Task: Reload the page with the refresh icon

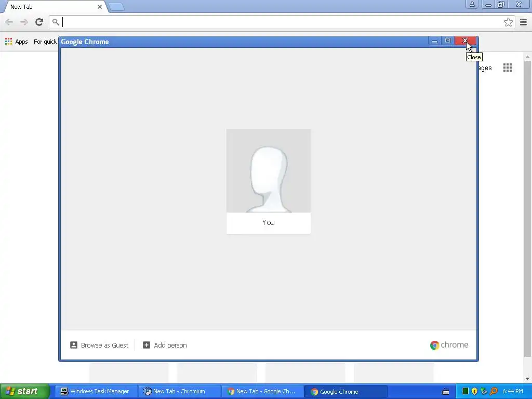Action: coord(39,22)
